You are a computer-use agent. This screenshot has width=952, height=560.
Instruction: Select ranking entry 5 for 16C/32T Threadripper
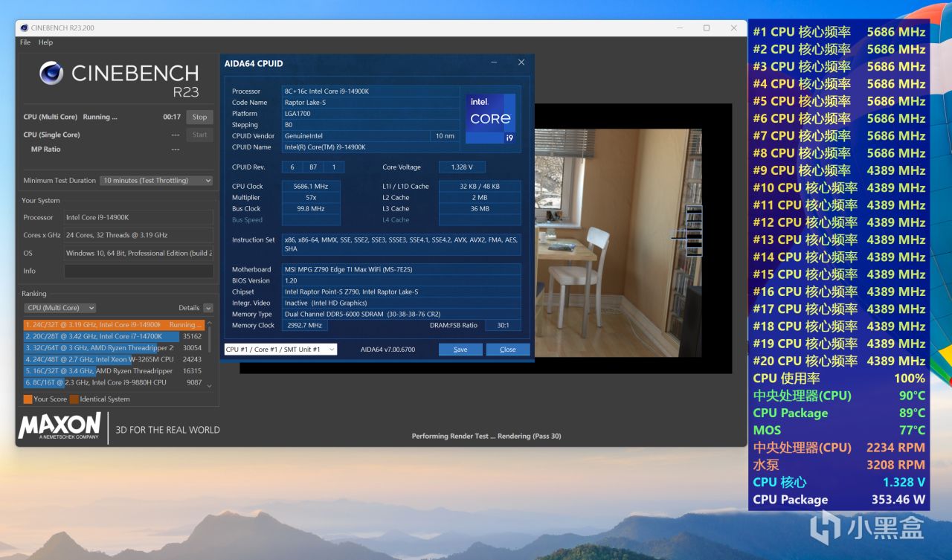point(113,371)
